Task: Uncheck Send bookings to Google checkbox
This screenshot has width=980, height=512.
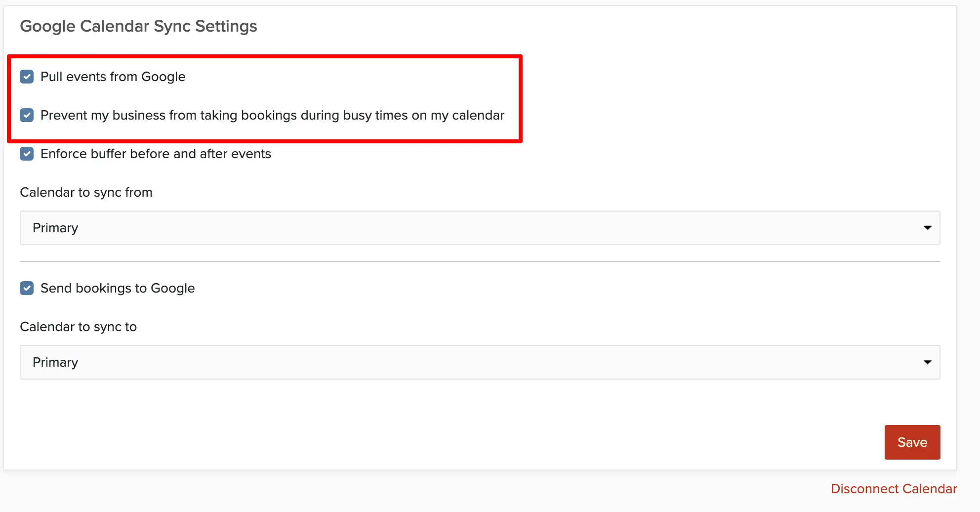Action: (27, 288)
